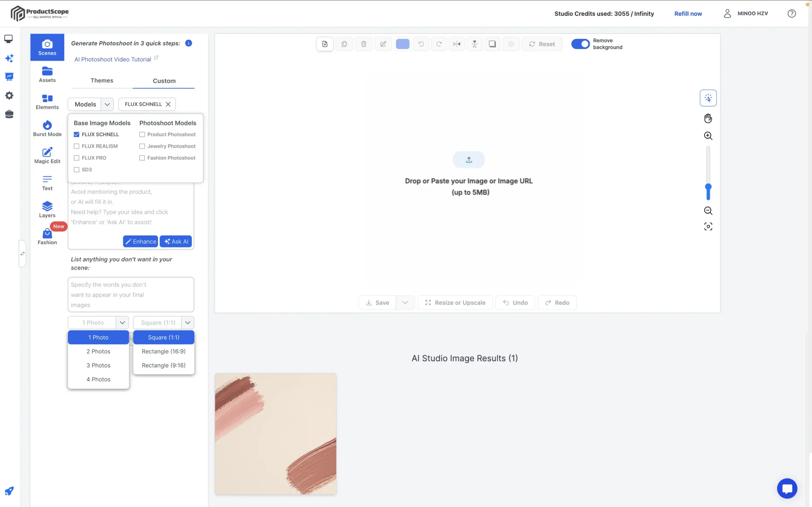
Task: Switch to the Themes tab
Action: 102,80
